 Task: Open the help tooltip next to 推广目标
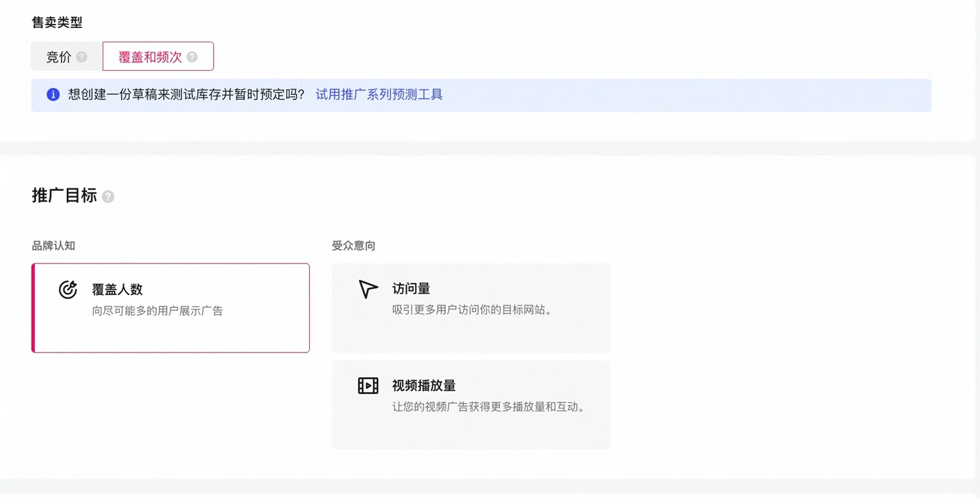pos(108,197)
